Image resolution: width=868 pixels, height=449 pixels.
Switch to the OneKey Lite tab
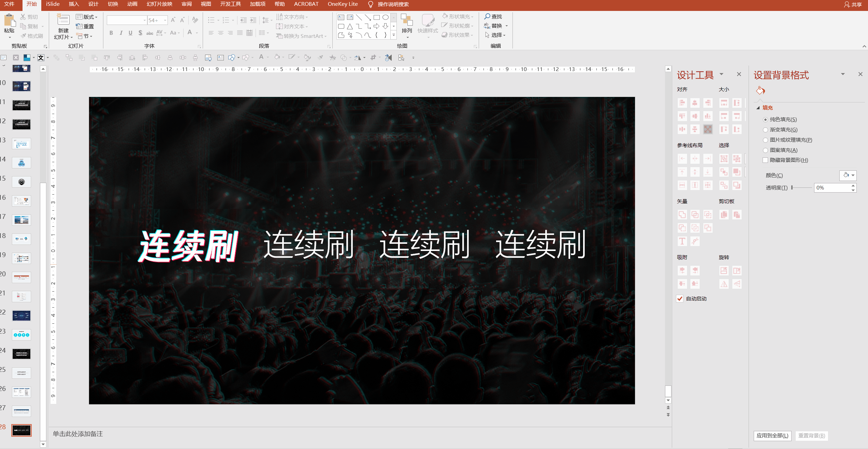(x=343, y=4)
